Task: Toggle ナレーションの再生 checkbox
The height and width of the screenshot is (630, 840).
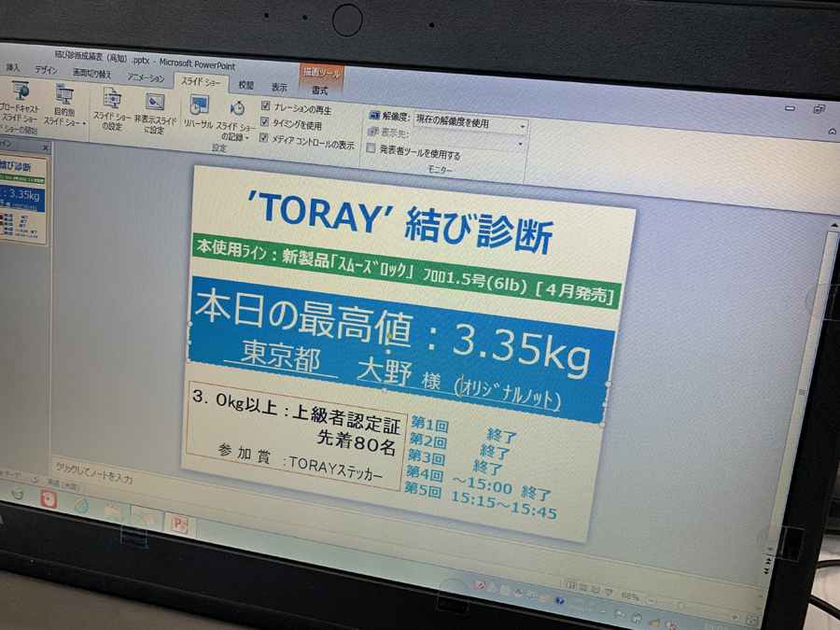Action: pos(265,105)
